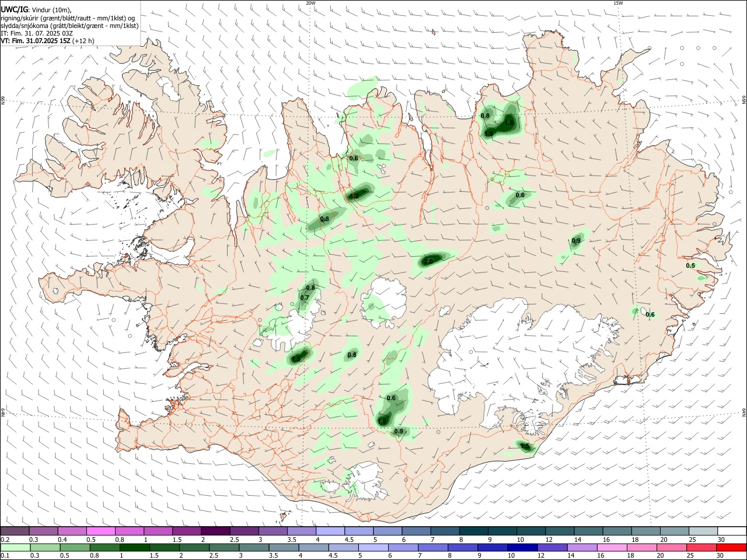Select the bright pink 0.5 swatch in the top legend row
This screenshot has height=560, width=747.
[101, 531]
